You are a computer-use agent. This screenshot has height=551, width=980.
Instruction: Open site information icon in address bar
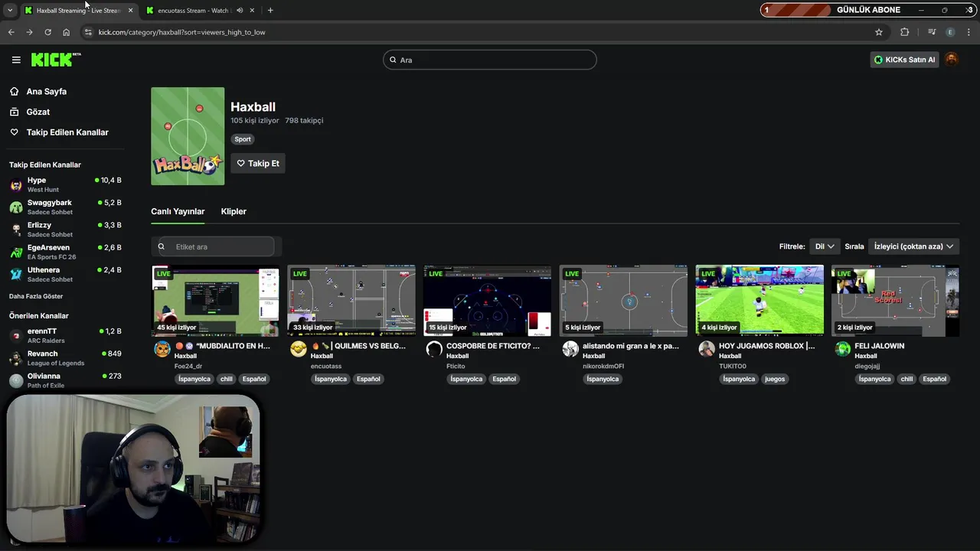pyautogui.click(x=88, y=32)
